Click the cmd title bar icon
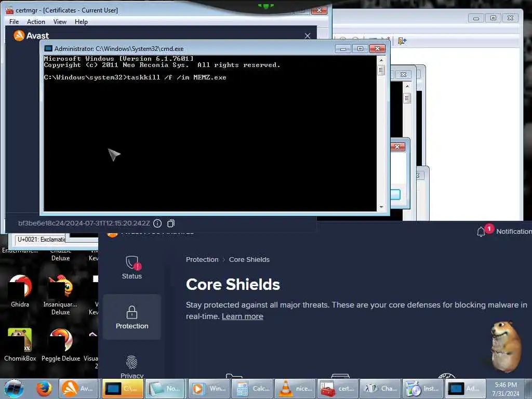Screen dimensions: 532x399 point(48,49)
